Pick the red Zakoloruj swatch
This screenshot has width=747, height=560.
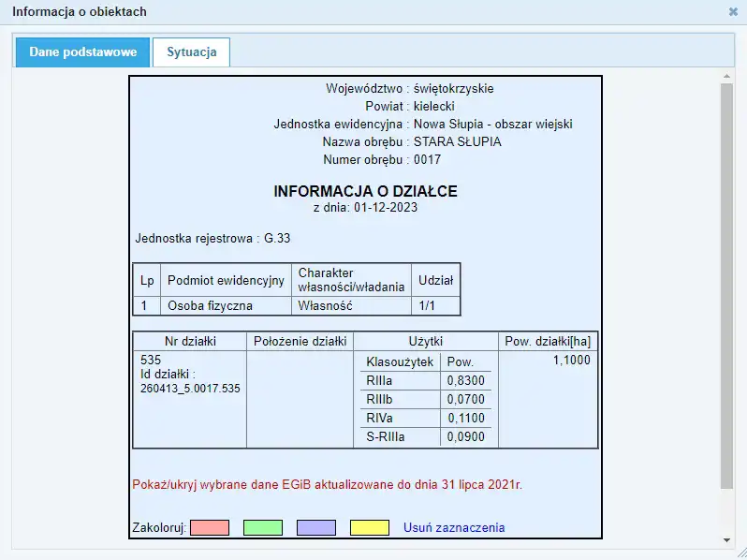pos(210,527)
